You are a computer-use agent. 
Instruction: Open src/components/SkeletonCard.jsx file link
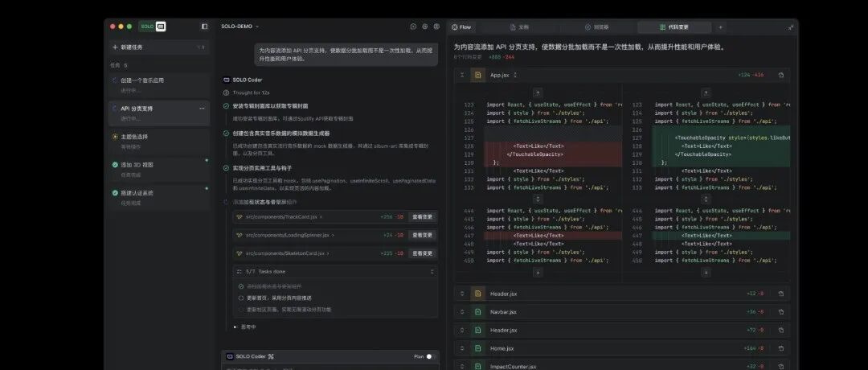(x=285, y=253)
